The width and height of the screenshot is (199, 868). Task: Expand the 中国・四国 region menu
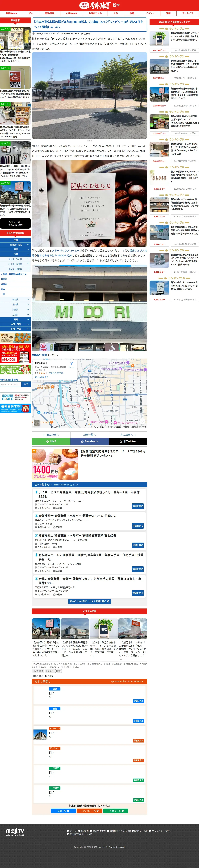15,324
